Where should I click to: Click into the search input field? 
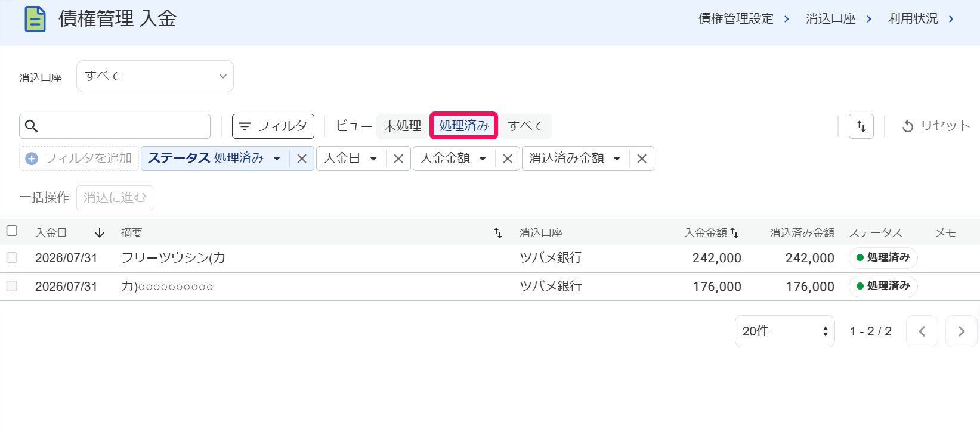pos(115,126)
